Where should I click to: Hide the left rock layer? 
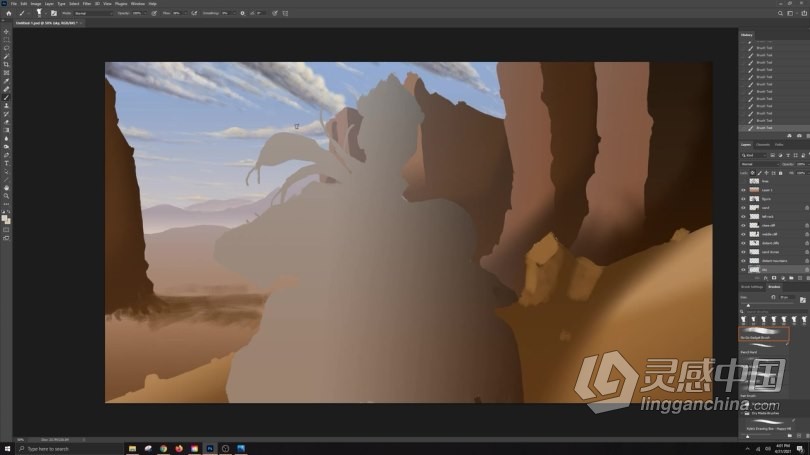tap(743, 216)
